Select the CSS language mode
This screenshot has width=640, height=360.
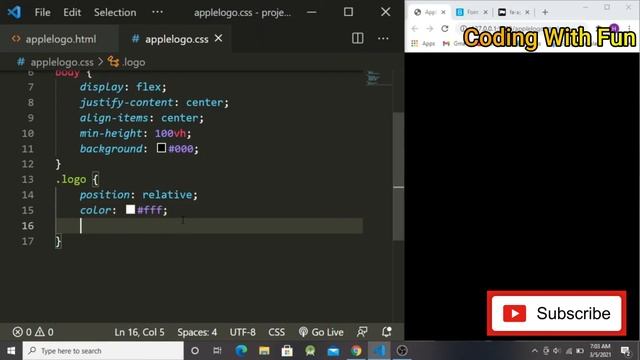(276, 332)
